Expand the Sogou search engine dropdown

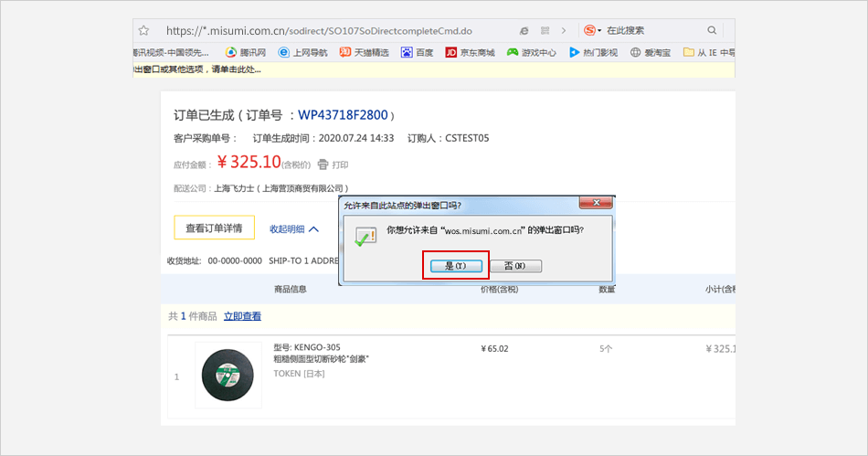[x=599, y=30]
